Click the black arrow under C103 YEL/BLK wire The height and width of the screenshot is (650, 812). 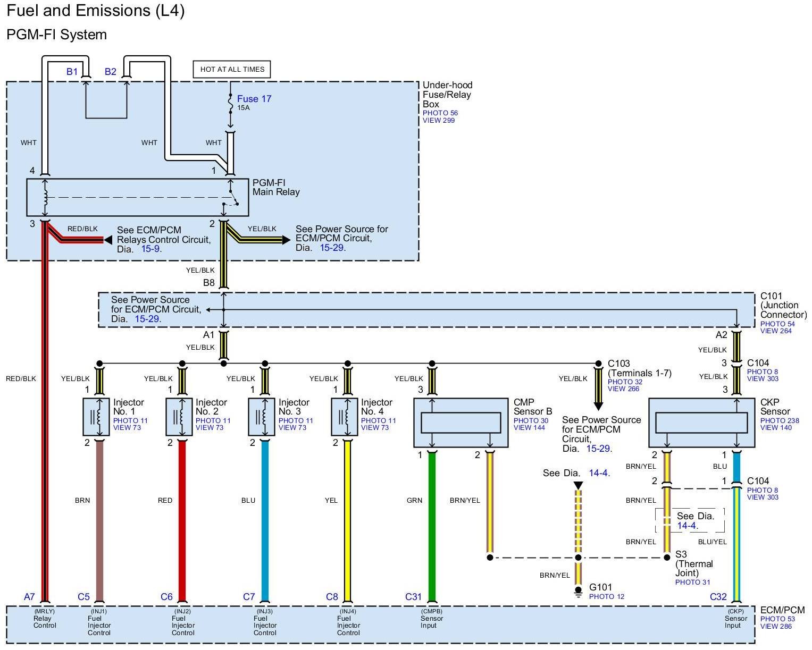click(598, 405)
